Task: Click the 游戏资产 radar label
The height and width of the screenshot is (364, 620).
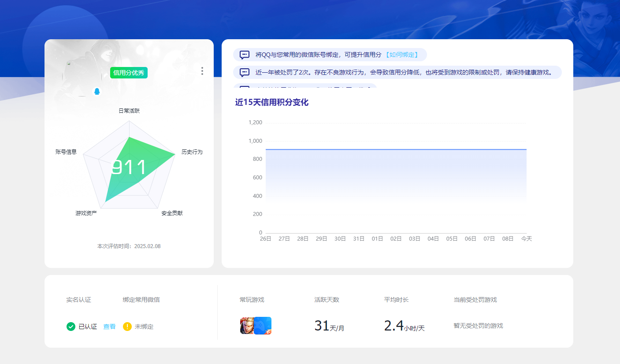Action: point(86,213)
